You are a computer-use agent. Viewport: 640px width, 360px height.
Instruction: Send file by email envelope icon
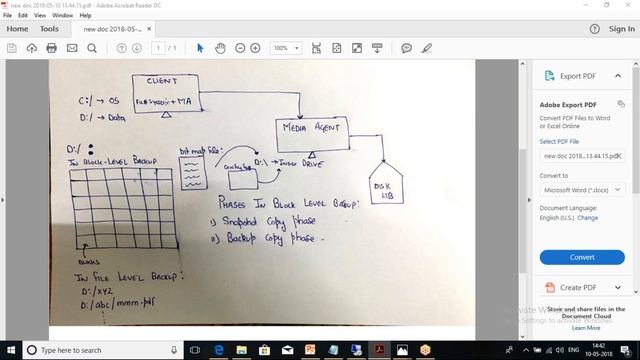click(72, 48)
